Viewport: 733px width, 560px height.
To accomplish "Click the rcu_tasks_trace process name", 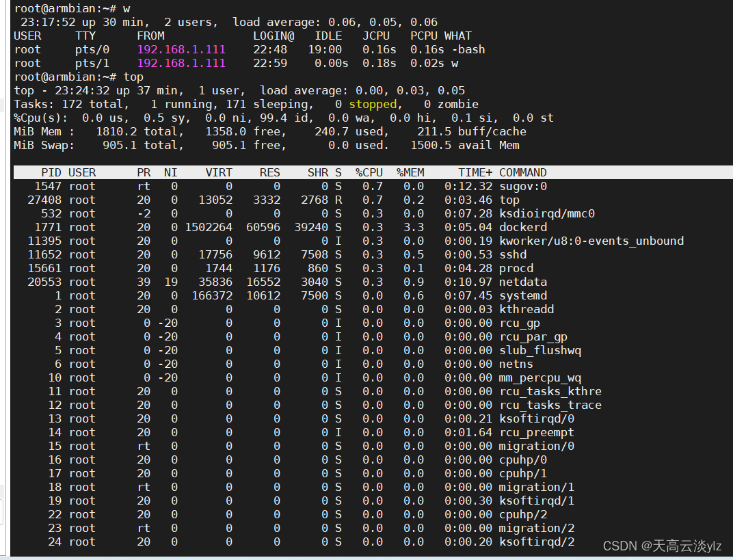I will (x=550, y=405).
